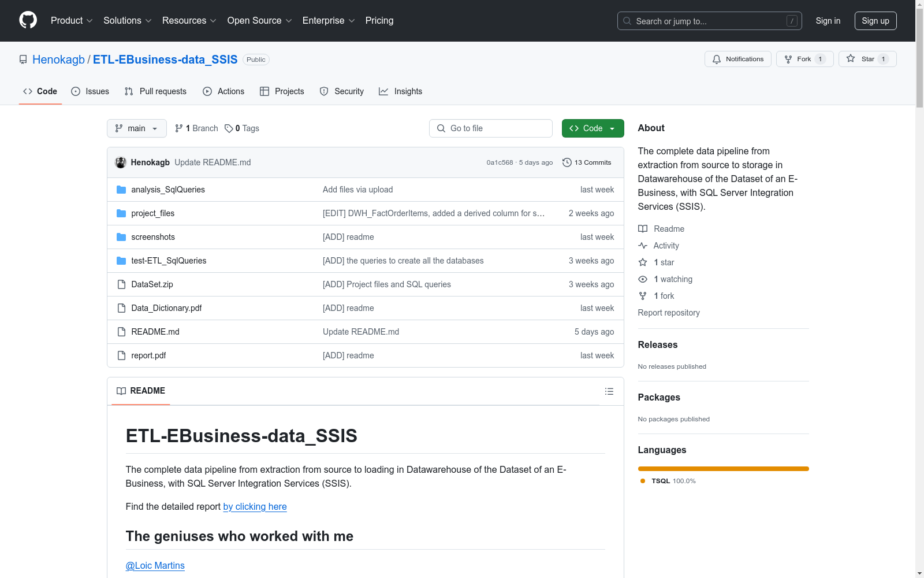
Task: Click the search magnifier icon in top bar
Action: click(627, 21)
